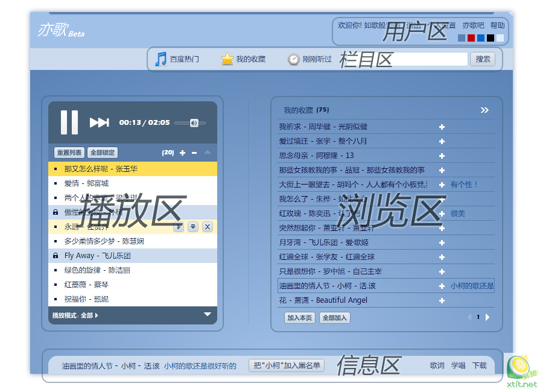The height and width of the screenshot is (392, 543).
Task: Click the 重置列表 button
Action: pyautogui.click(x=69, y=153)
